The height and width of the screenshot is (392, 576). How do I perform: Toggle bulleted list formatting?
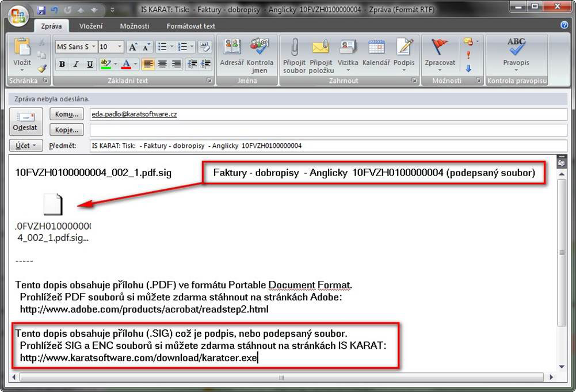tap(162, 47)
